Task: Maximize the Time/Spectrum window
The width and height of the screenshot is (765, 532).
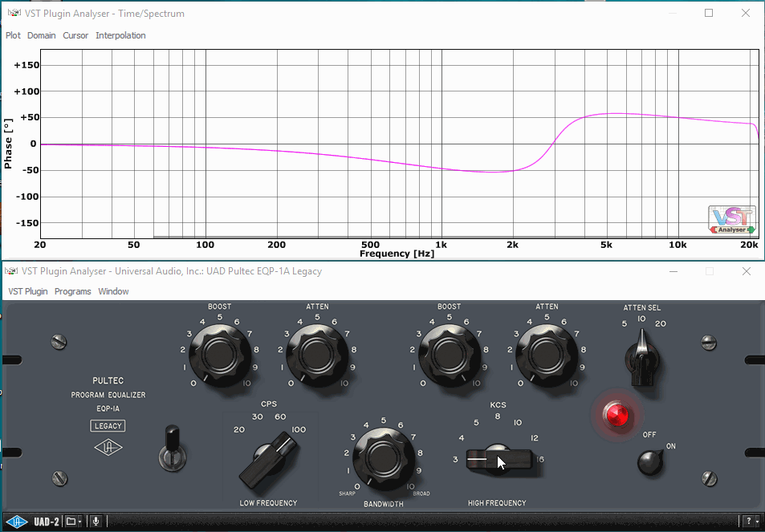Action: [x=709, y=13]
